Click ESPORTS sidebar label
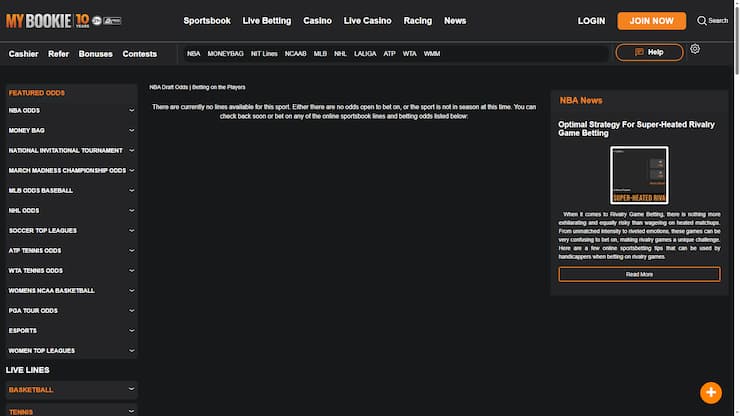The image size is (740, 416). point(23,331)
